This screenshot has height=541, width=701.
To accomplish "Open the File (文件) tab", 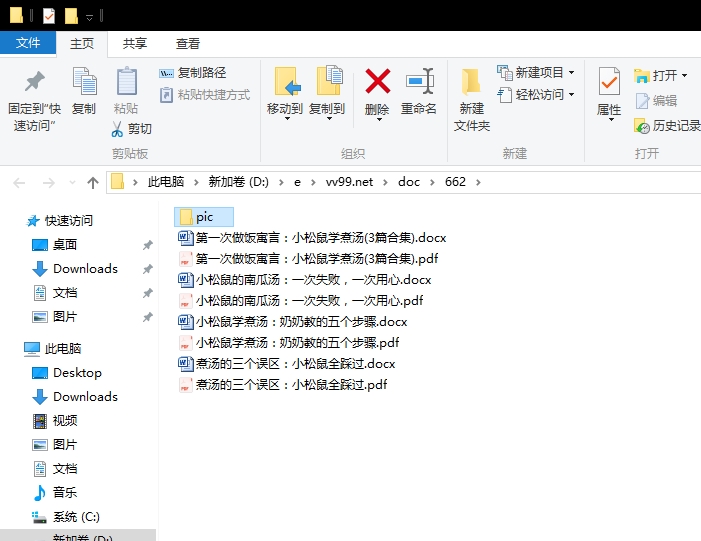I will 28,43.
